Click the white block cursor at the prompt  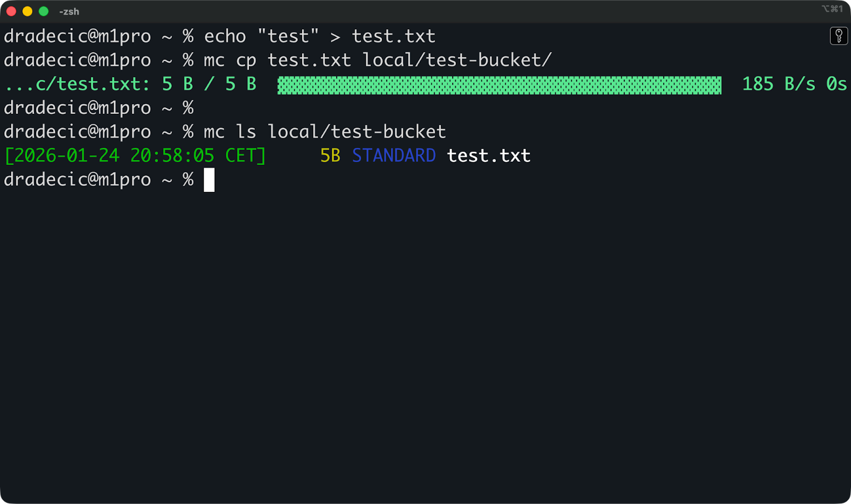pos(210,179)
